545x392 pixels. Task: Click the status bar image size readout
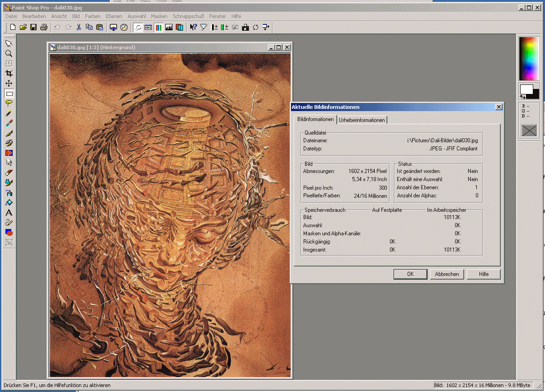point(482,385)
